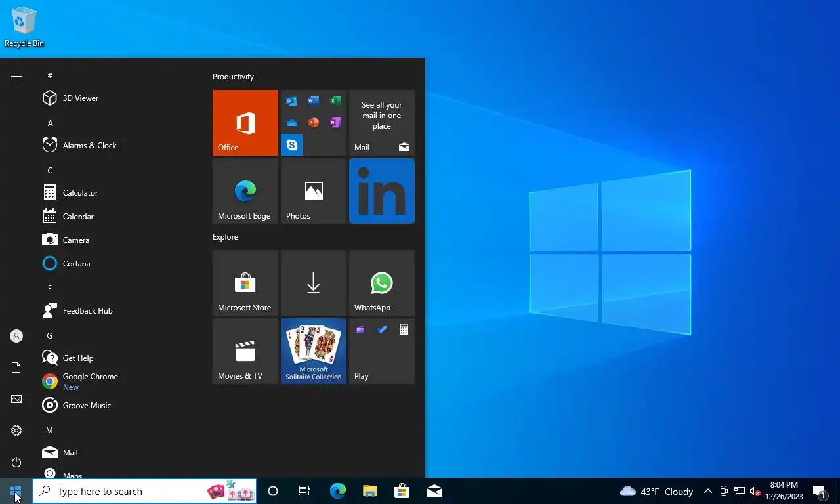The width and height of the screenshot is (840, 504).
Task: Open Microsoft Store from the taskbar
Action: [x=402, y=491]
